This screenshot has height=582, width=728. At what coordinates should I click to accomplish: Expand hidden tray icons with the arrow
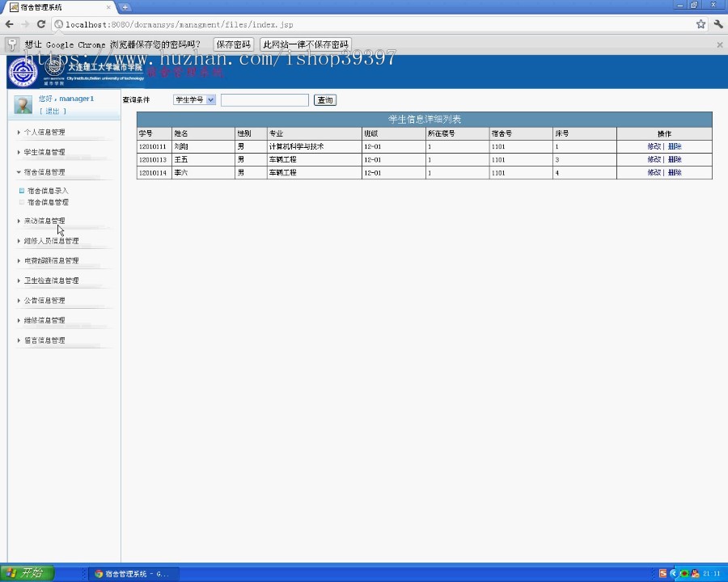[x=673, y=574]
